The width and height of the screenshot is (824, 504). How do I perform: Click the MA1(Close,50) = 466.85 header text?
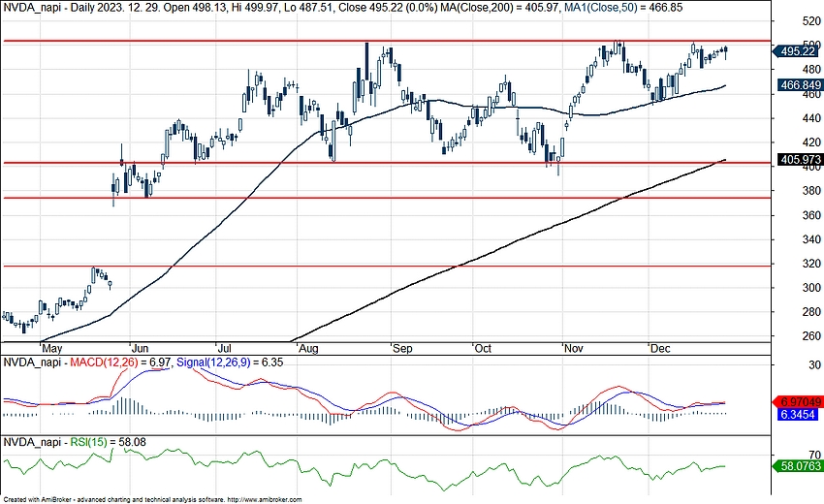[623, 8]
